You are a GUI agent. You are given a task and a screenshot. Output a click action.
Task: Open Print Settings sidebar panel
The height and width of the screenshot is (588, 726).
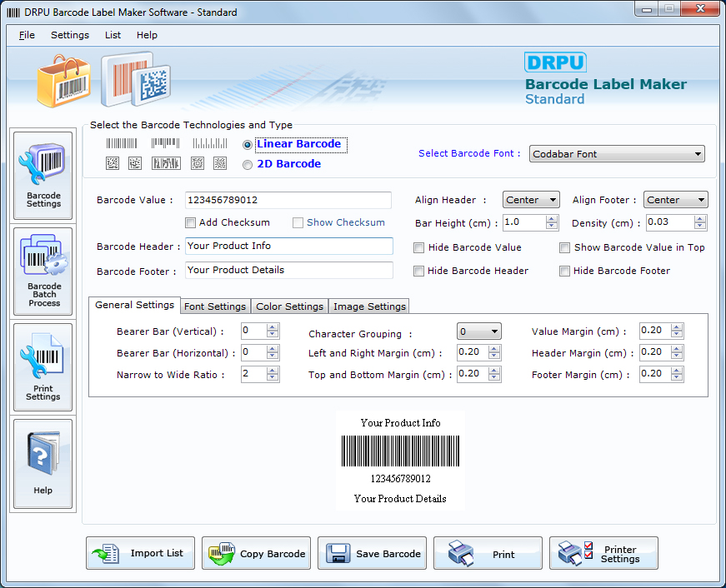43,367
